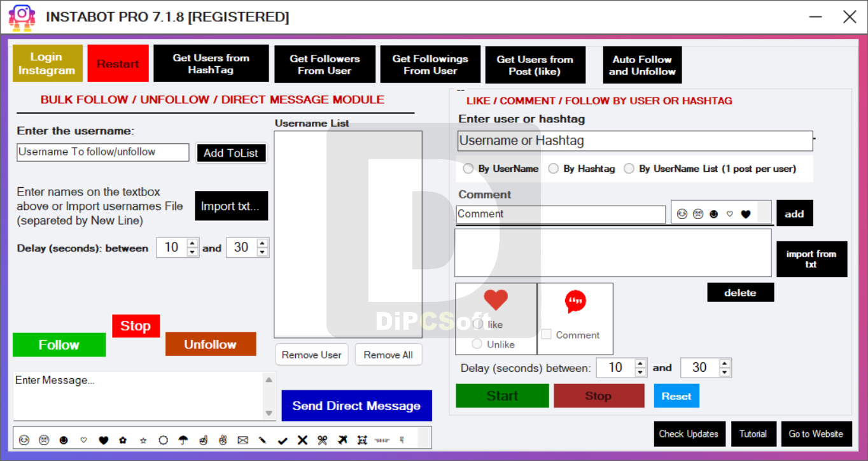Screen dimensions: 868x461
Task: Insert the outlined heart from the message emoji bar
Action: point(83,440)
